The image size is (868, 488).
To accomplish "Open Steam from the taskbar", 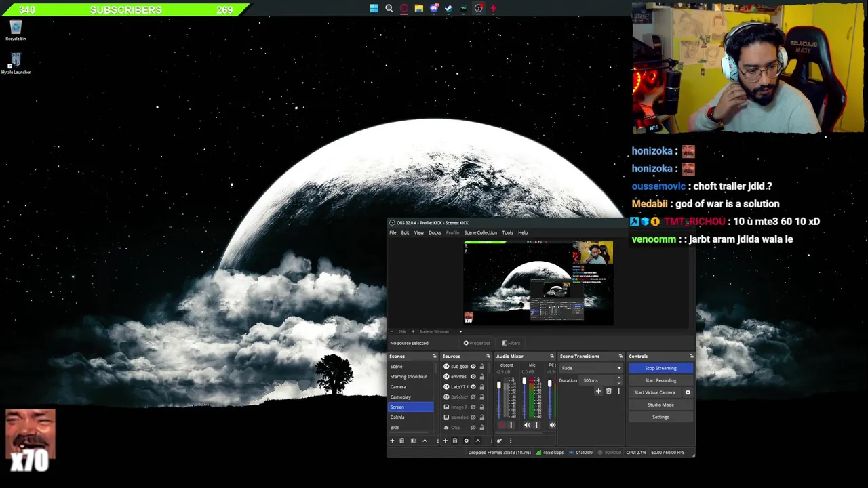I will click(449, 8).
